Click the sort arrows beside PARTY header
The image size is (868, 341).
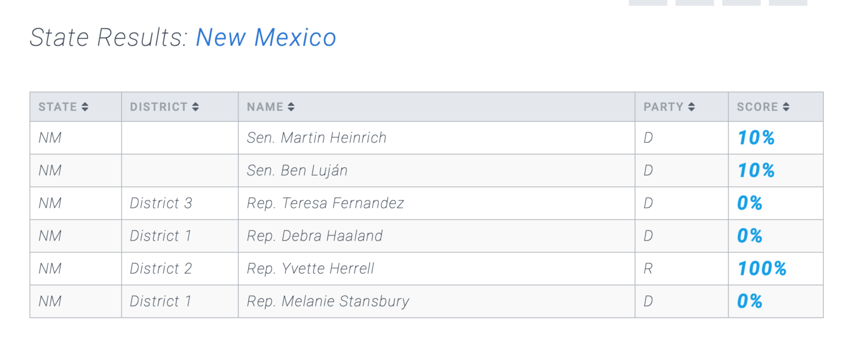tap(692, 107)
